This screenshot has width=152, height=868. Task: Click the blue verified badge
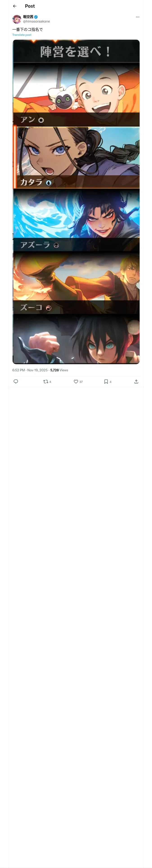tap(36, 17)
